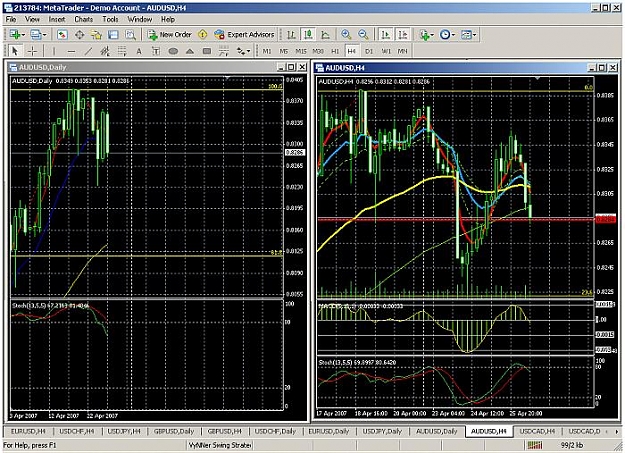Open the Tools menu
The width and height of the screenshot is (625, 453).
[x=110, y=19]
